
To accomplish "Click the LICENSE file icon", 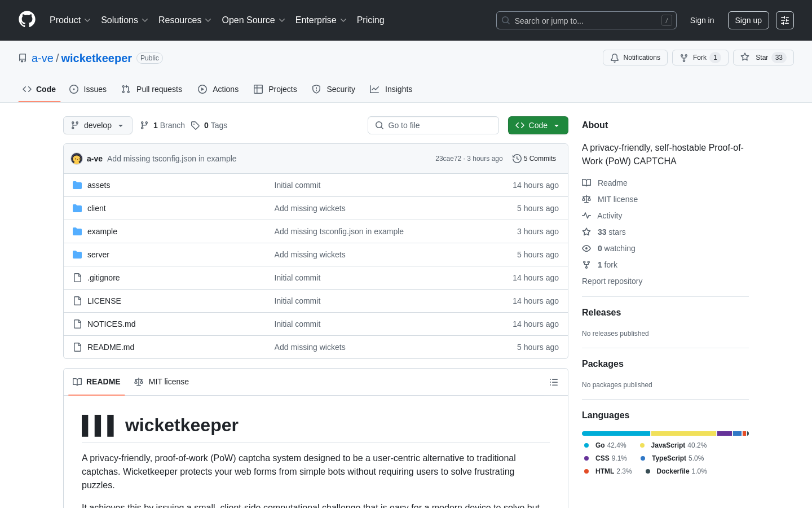I will 77,301.
